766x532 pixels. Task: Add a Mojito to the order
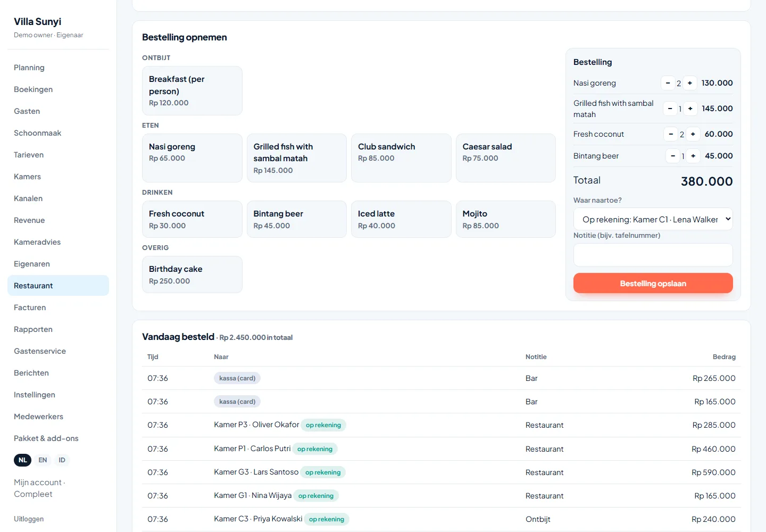point(506,219)
